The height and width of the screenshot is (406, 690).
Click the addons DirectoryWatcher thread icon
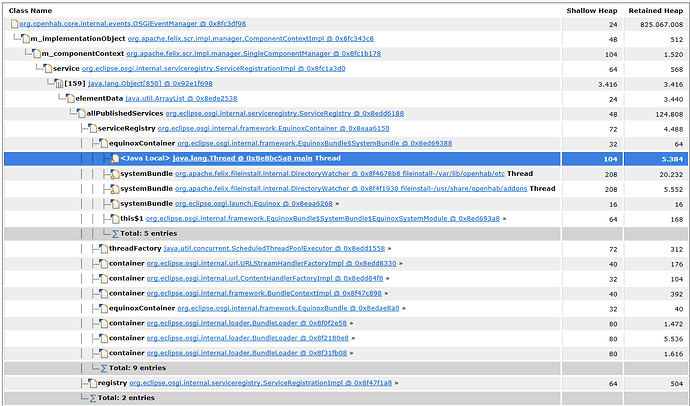pos(115,189)
